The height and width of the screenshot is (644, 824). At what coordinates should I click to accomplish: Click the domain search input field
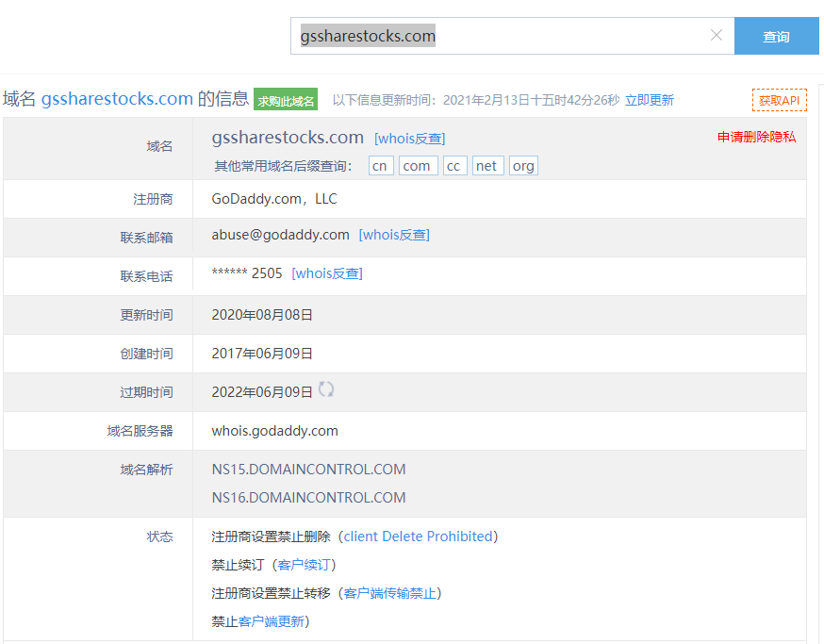pyautogui.click(x=500, y=37)
